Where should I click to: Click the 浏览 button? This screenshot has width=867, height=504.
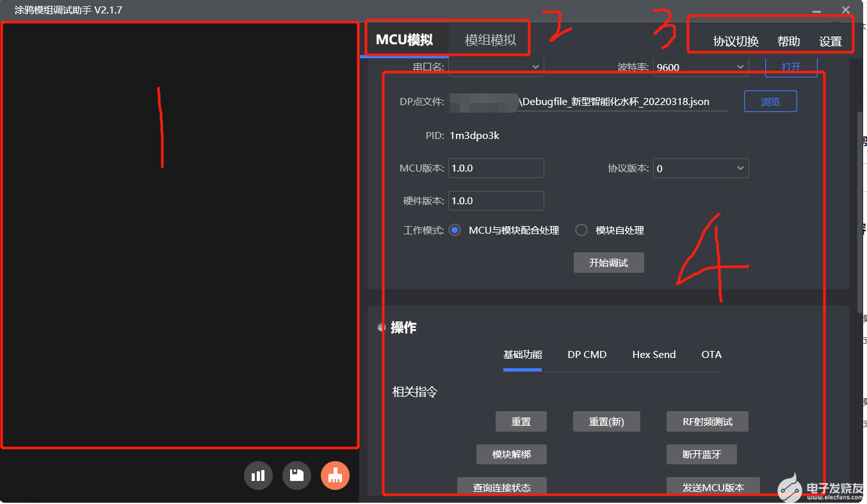(770, 101)
